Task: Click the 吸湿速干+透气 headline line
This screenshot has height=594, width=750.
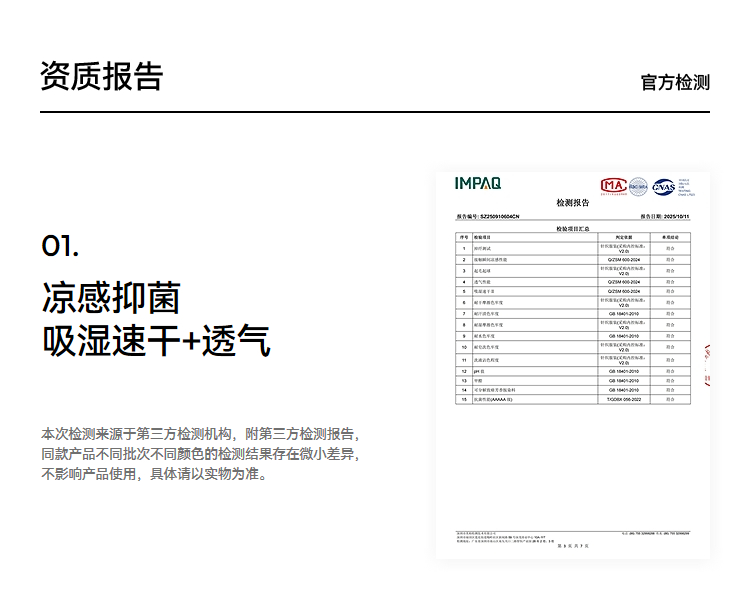Action: point(156,341)
